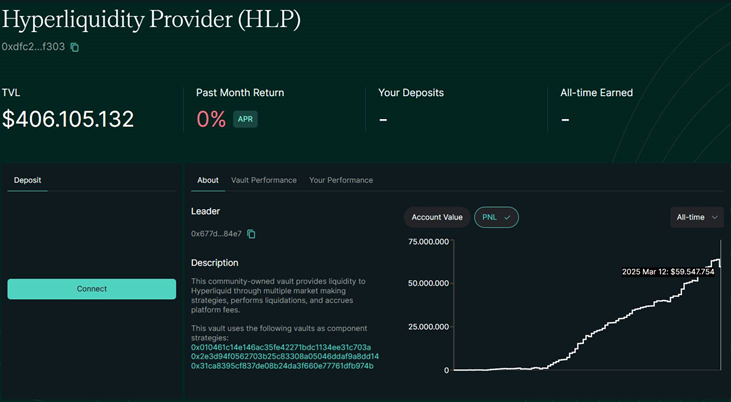
Task: Click the Leader heading
Action: 206,211
